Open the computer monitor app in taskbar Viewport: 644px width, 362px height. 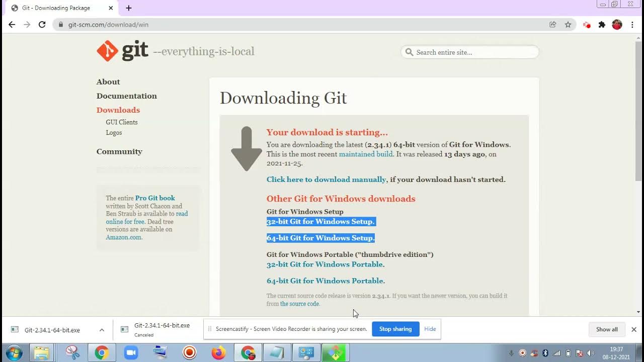point(160,353)
